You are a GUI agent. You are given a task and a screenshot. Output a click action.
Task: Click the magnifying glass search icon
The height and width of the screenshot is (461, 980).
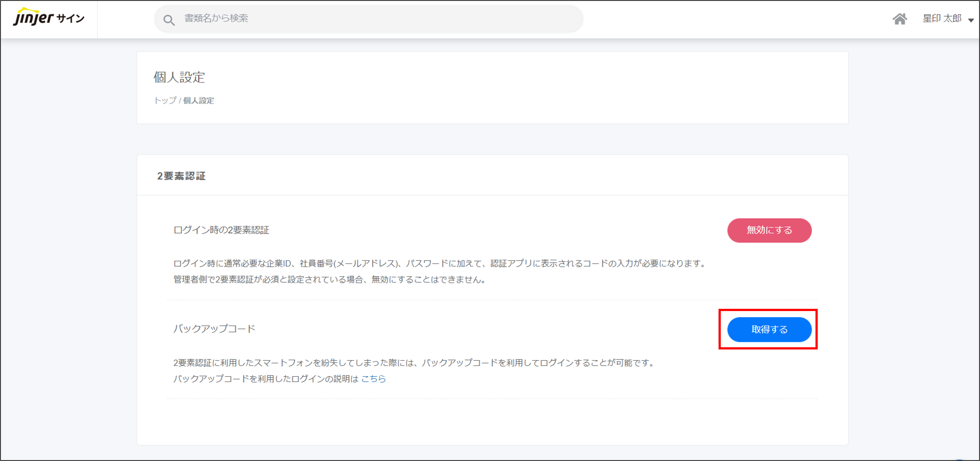click(169, 20)
